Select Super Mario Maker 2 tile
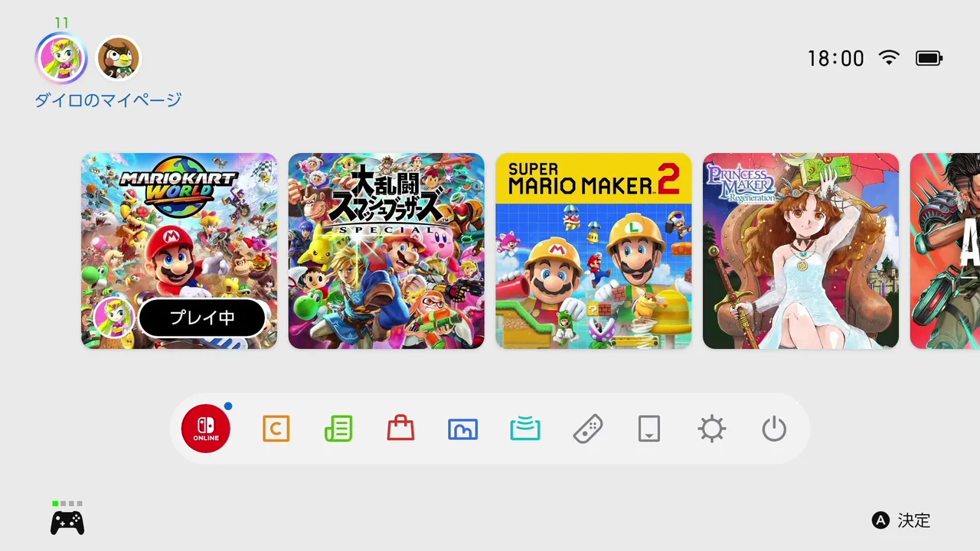This screenshot has width=980, height=551. coord(593,251)
